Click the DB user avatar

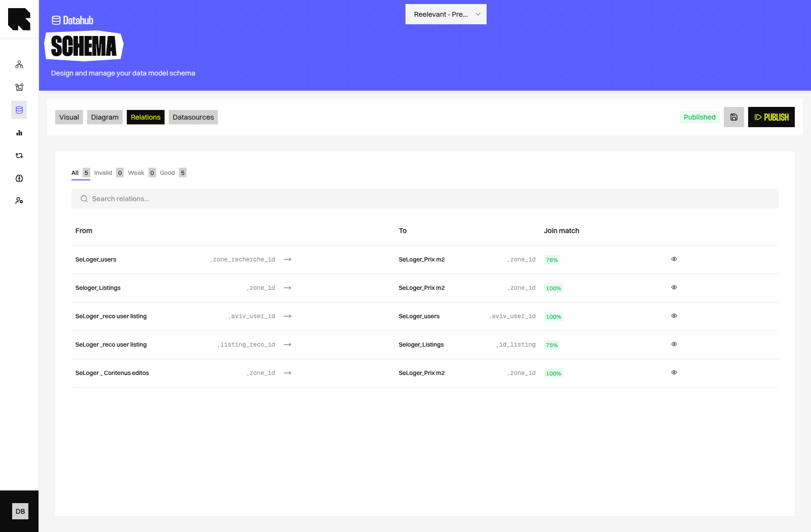click(x=20, y=511)
